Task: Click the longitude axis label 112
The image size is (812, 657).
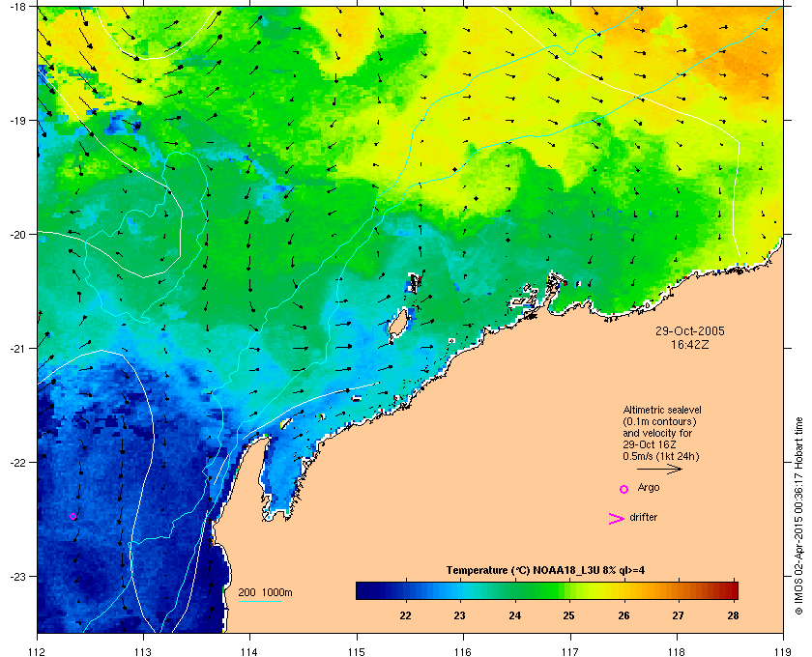Action: click(37, 652)
